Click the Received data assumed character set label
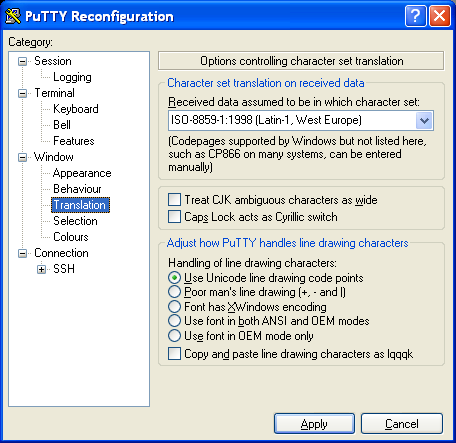 294,102
